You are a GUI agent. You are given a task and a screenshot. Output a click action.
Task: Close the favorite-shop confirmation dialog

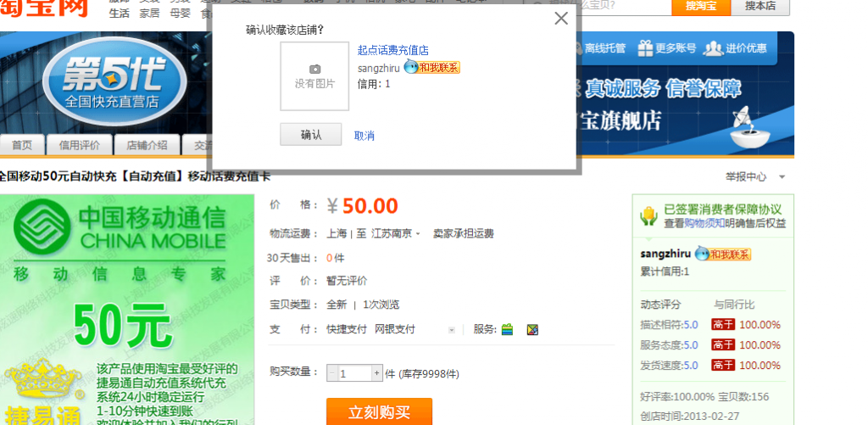[x=561, y=19]
